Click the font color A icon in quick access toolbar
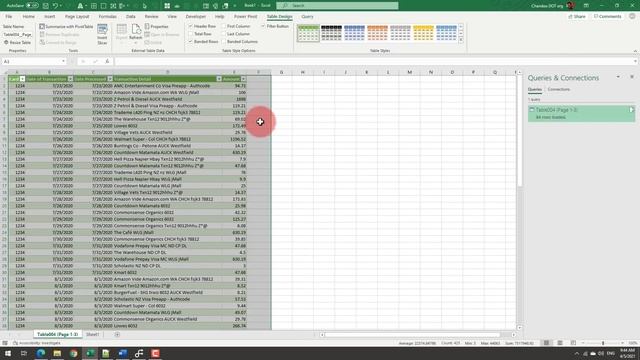Viewport: 640px width, 360px height. pyautogui.click(x=80, y=6)
